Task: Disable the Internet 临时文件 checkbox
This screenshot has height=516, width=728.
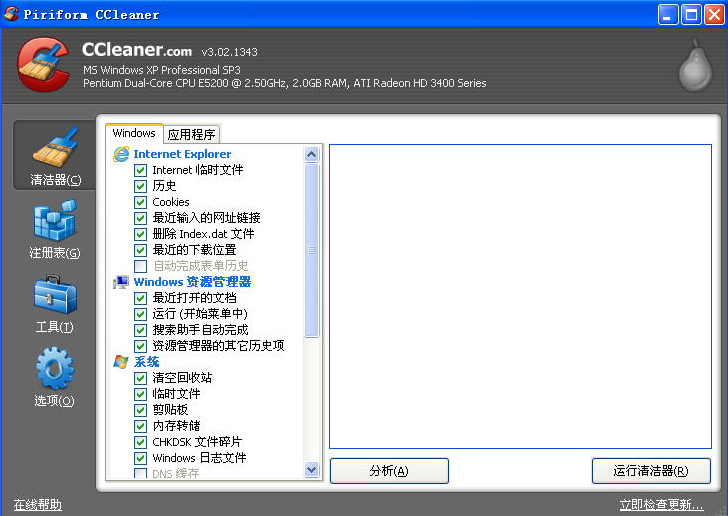Action: (x=141, y=170)
